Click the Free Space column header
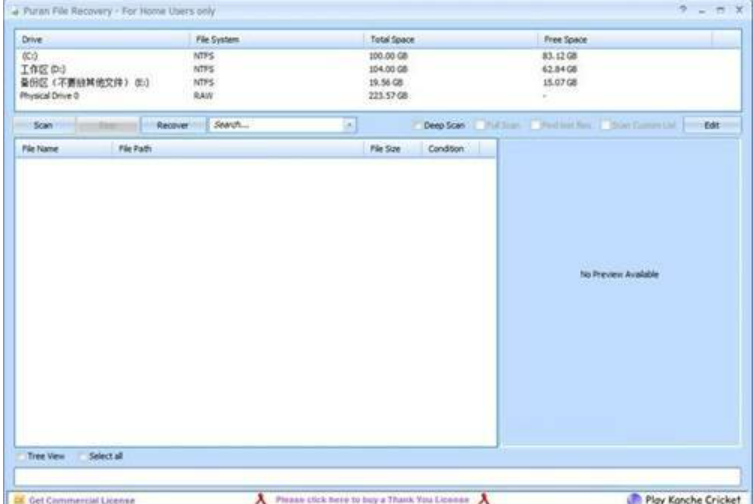 (x=624, y=39)
